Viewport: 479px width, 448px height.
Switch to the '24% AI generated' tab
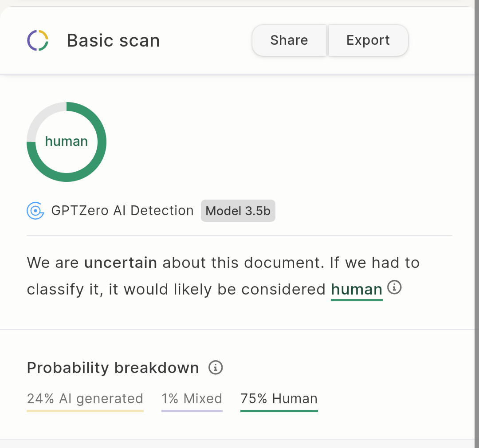coord(85,398)
